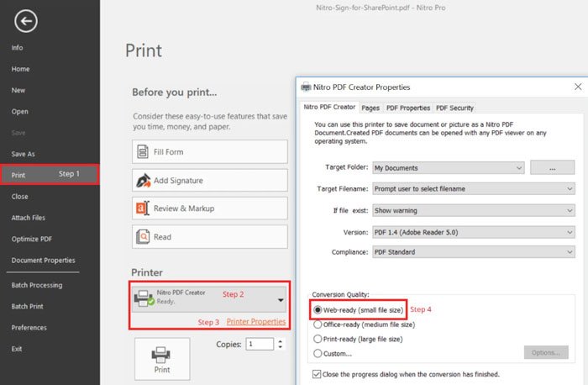Open Attach Files in sidebar
The image size is (588, 385).
(x=28, y=218)
